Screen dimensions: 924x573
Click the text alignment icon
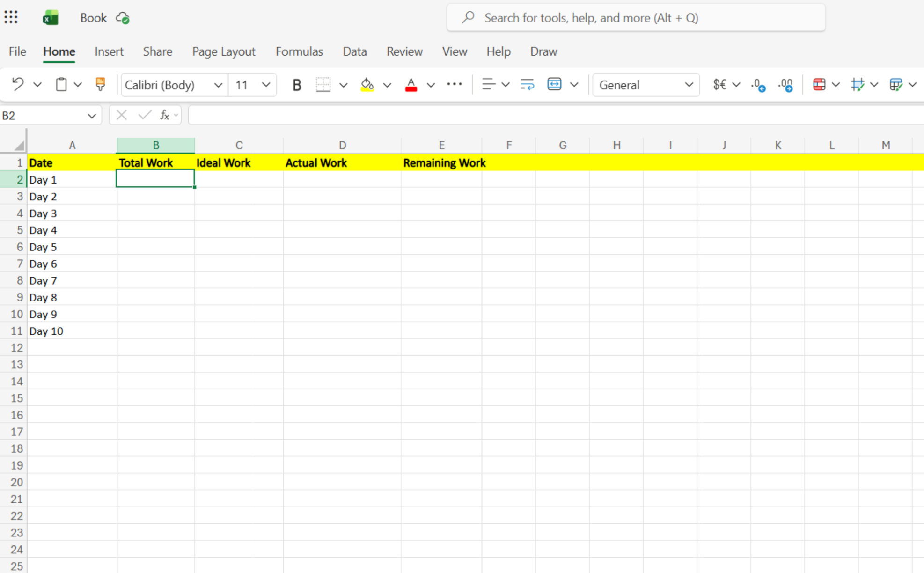(x=488, y=84)
